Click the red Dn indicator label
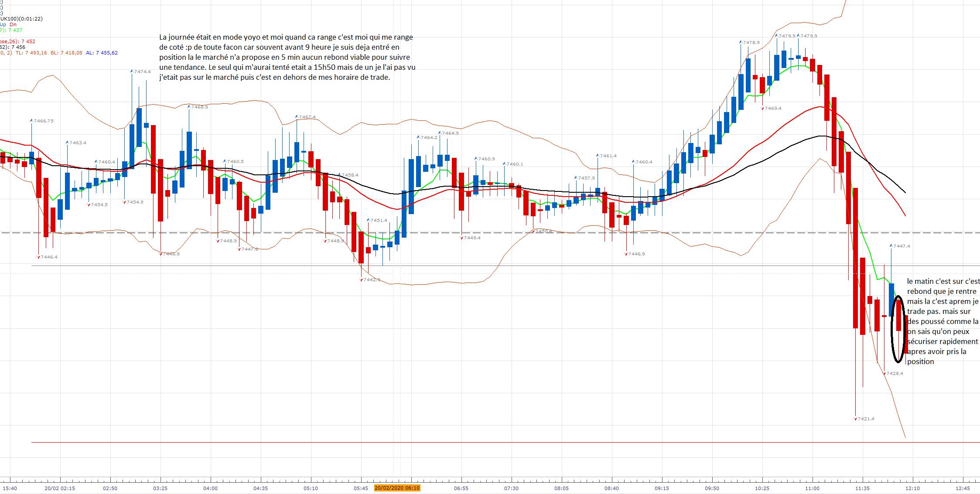Viewport: 980px width, 494px height. click(x=13, y=24)
